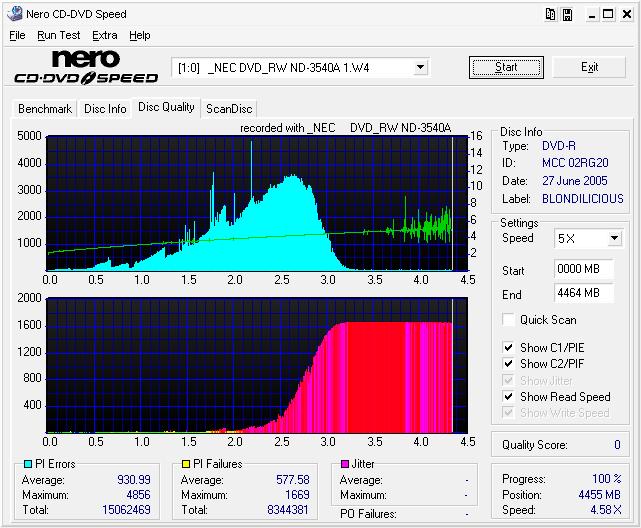Click the 'recorded with _NEC DVD_RW ND-3540A' caption
The image size is (641, 528).
click(345, 128)
